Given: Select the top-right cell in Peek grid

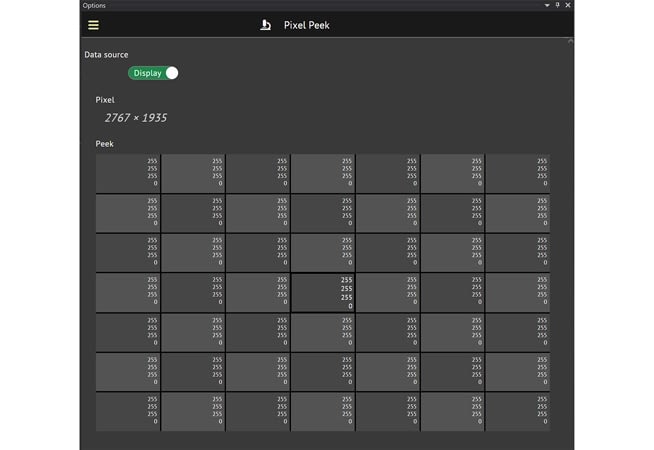Looking at the screenshot, I should 518,173.
